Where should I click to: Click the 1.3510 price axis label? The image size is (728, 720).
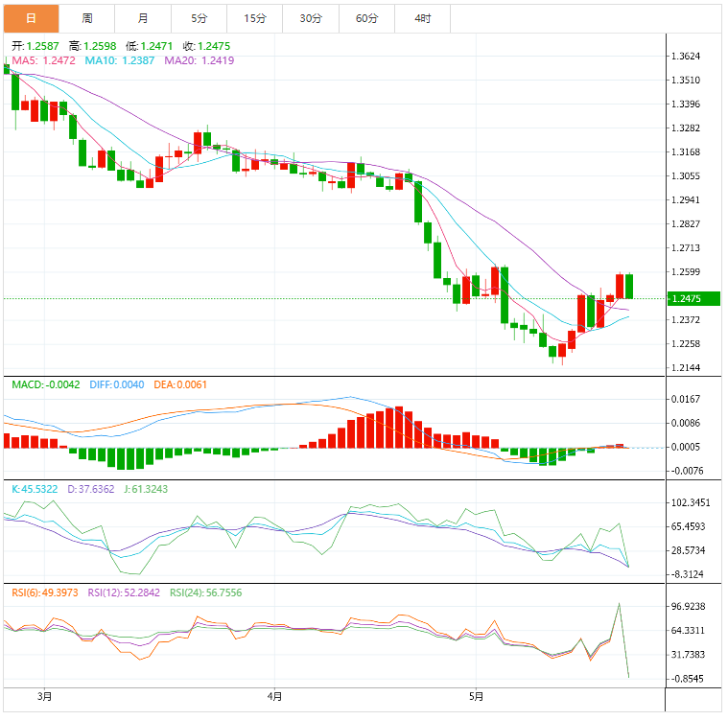tap(686, 81)
